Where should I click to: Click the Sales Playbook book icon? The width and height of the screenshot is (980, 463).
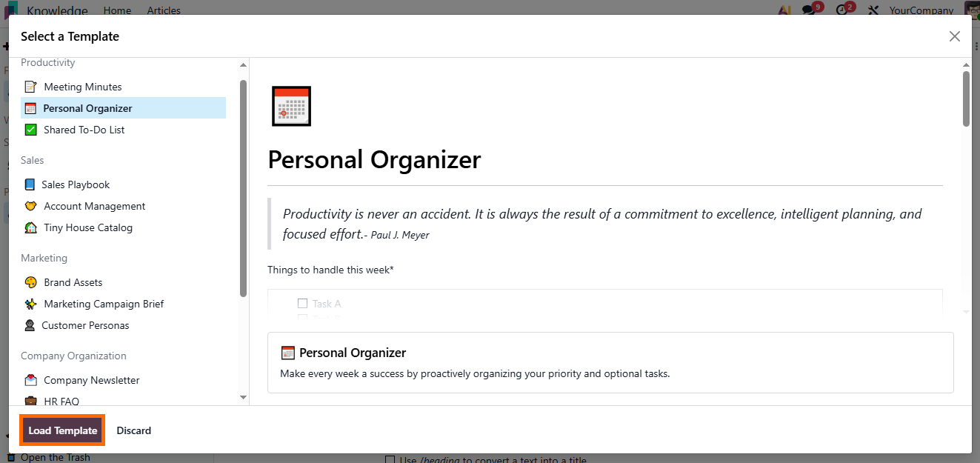point(30,184)
